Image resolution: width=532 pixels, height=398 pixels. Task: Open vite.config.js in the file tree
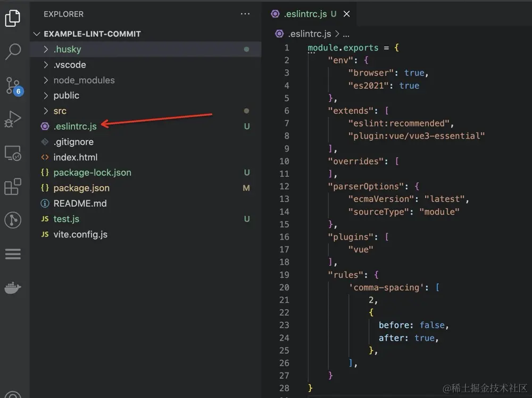80,234
